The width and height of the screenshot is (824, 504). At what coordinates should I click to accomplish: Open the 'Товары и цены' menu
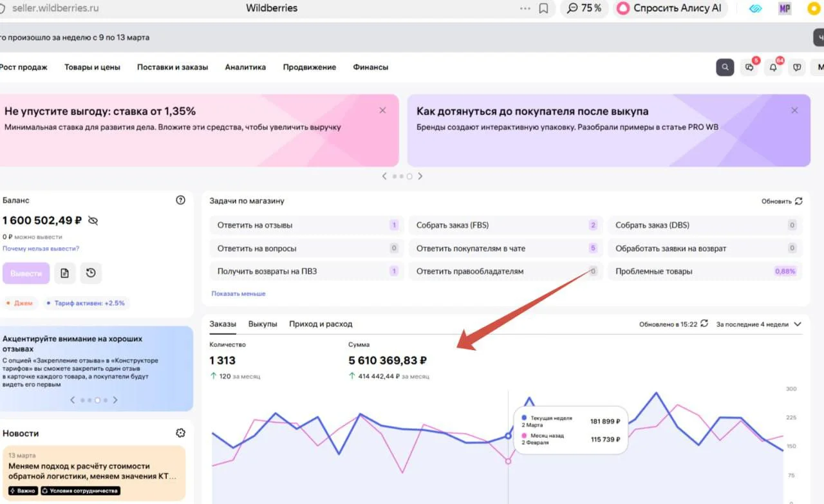[92, 67]
